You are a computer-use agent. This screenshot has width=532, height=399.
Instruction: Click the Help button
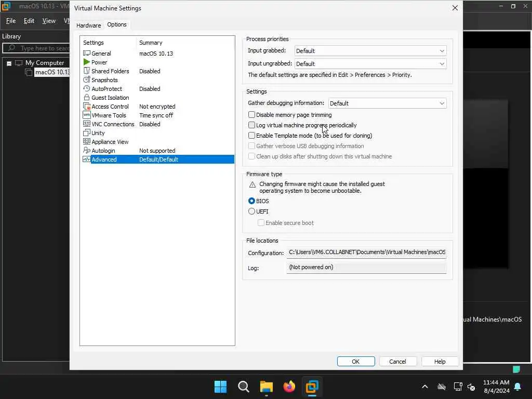click(440, 362)
